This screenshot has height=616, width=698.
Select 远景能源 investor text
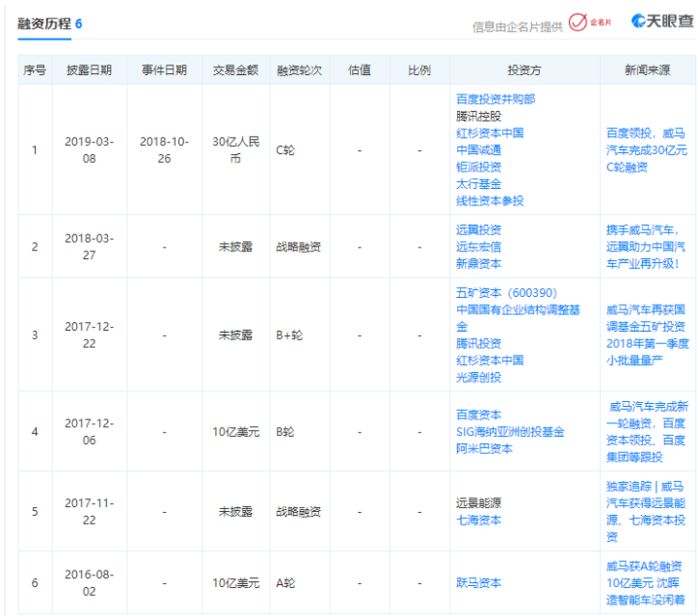pyautogui.click(x=478, y=503)
